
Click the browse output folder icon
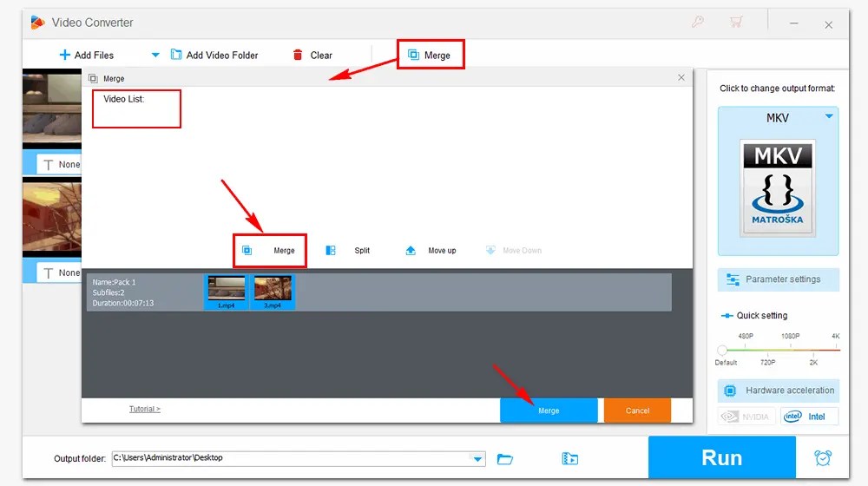(x=505, y=459)
